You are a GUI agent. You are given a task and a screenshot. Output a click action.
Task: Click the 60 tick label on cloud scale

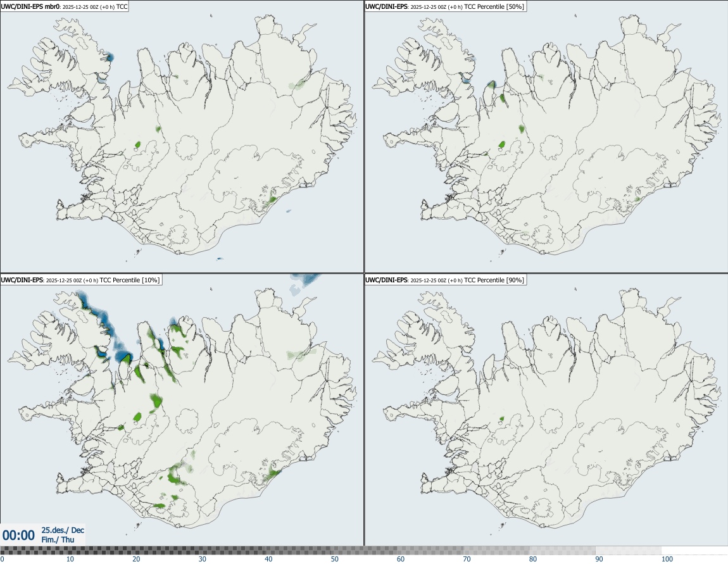coord(401,559)
